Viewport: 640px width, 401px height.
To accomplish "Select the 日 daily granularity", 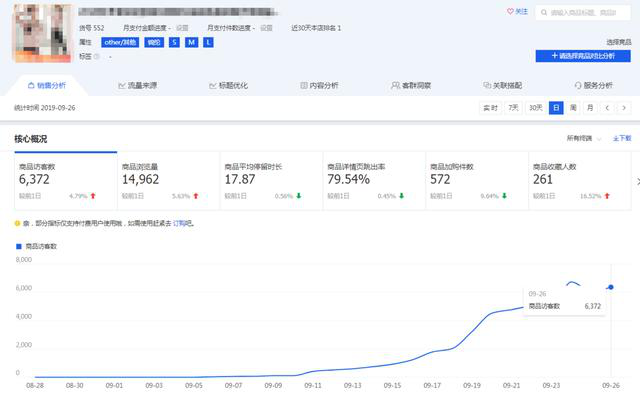I will 556,108.
